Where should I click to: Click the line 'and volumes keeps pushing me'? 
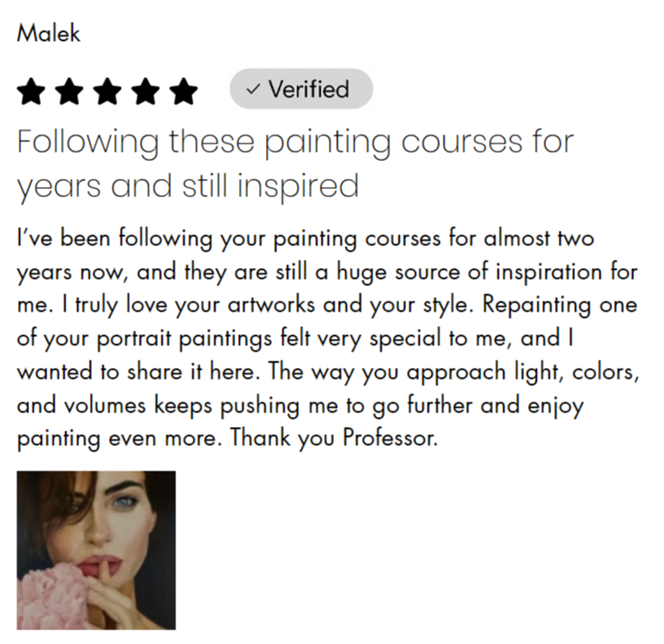click(x=178, y=406)
